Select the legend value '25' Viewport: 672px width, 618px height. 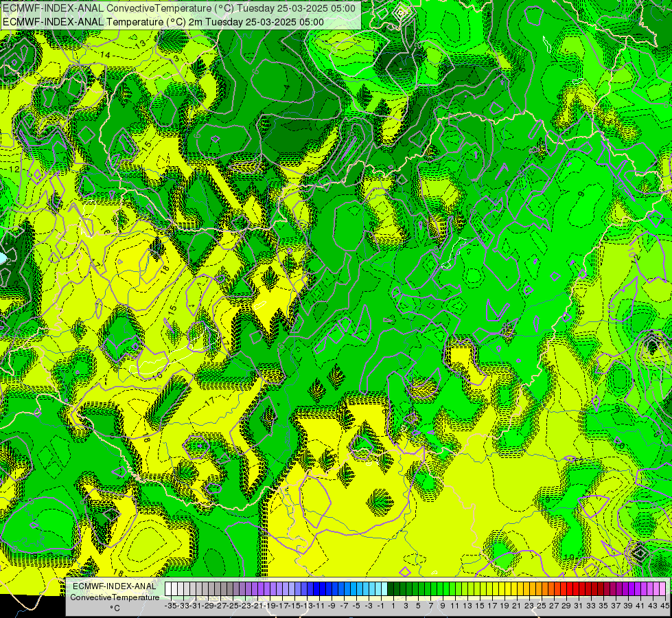(542, 606)
